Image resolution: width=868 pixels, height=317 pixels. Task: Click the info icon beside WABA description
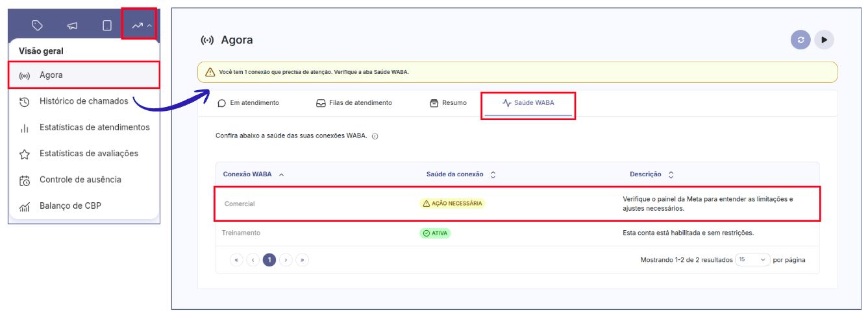(x=375, y=136)
